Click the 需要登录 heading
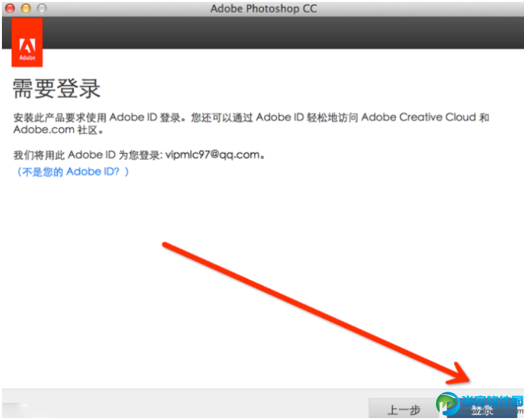Screen dimensions: 524x420 coord(56,89)
